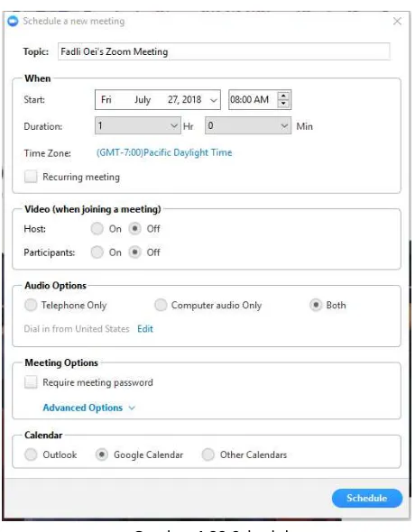Click the Zoom logo icon in title bar
Screen dimensions: 415x532
pyautogui.click(x=13, y=21)
